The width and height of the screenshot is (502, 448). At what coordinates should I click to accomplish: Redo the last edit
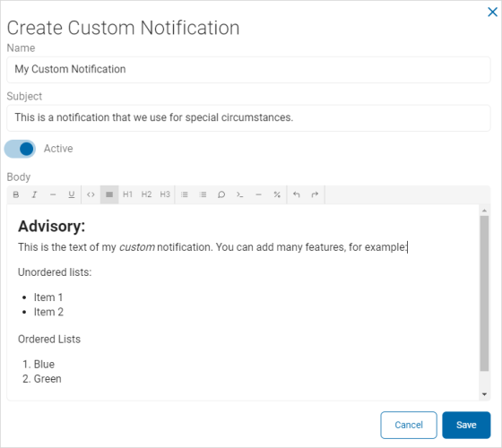point(315,194)
